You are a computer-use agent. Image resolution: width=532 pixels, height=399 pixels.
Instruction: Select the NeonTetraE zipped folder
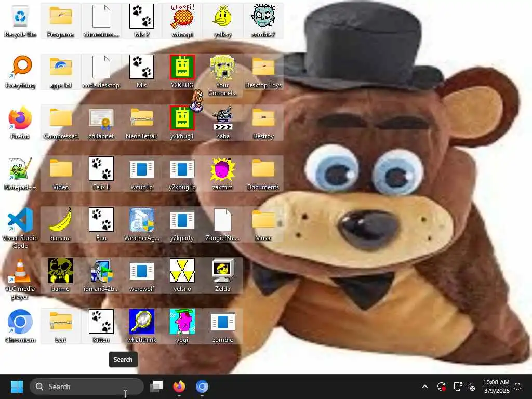pos(141,122)
